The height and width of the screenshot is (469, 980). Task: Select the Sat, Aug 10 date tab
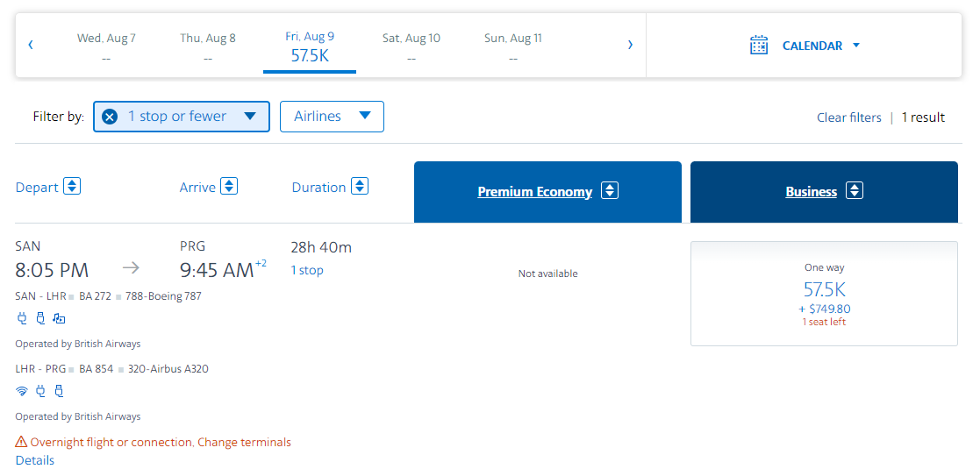click(x=411, y=47)
